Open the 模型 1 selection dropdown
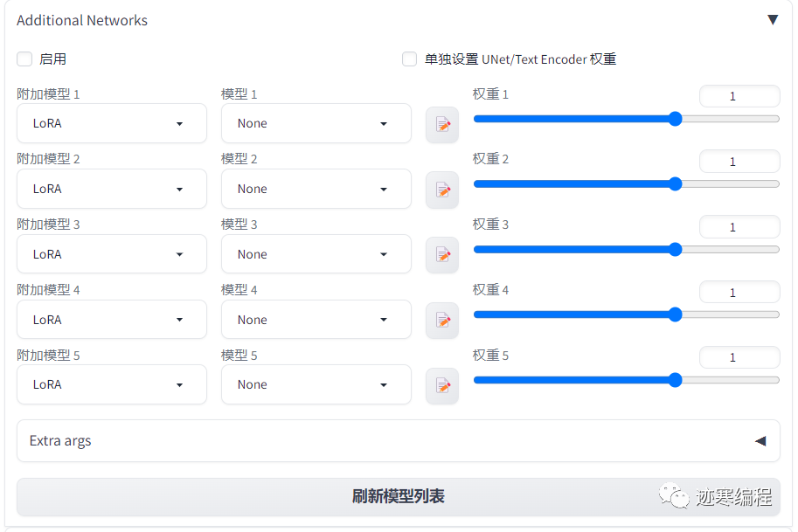The image size is (798, 532). point(316,123)
